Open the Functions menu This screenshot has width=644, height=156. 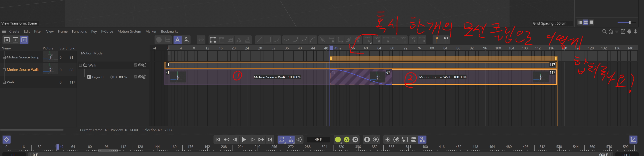pos(79,31)
